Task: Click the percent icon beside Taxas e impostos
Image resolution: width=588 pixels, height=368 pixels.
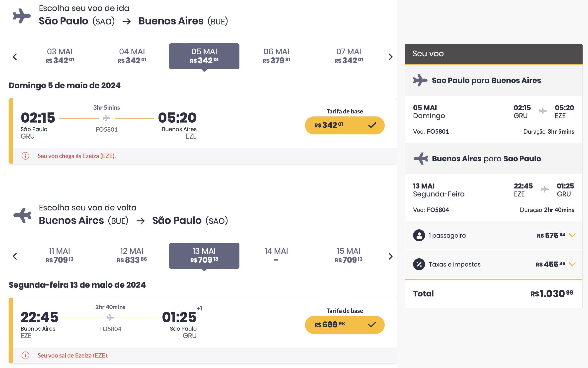Action: [x=419, y=264]
